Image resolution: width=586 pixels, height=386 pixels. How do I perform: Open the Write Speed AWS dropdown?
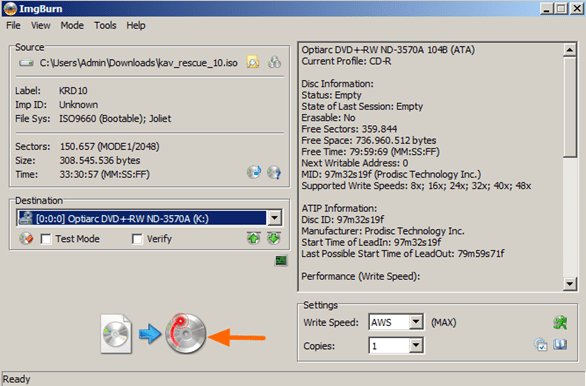(416, 322)
